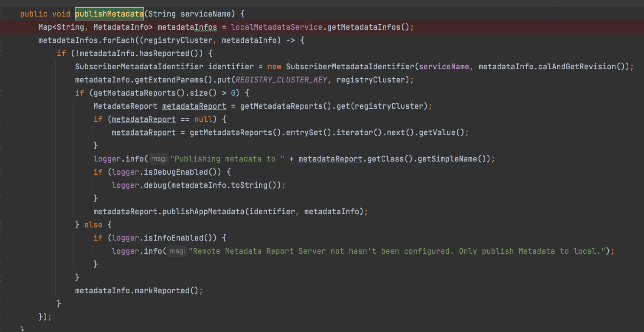This screenshot has width=644, height=332.
Task: Click the REGISTRY_CLUSTER_KEY constant
Action: (x=281, y=80)
